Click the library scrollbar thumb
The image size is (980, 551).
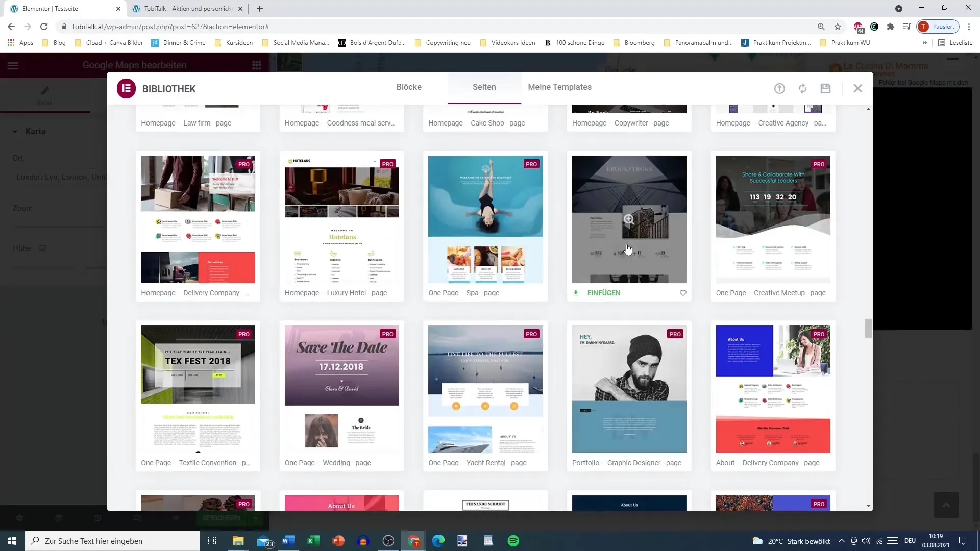click(x=868, y=328)
